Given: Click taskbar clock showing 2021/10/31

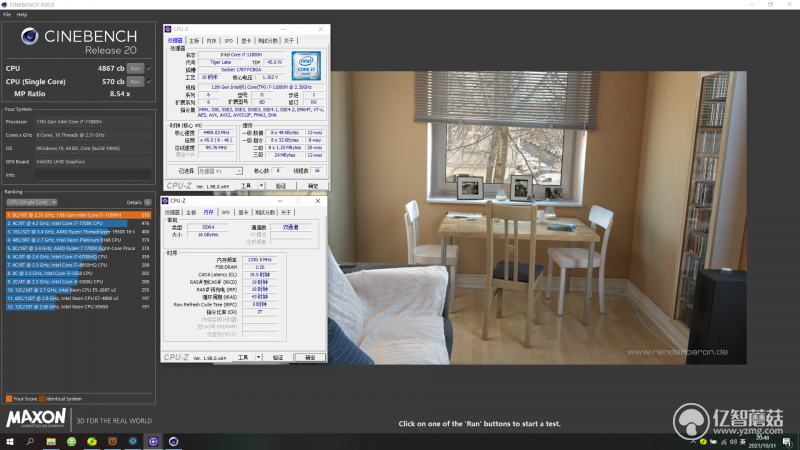Looking at the screenshot, I should point(762,442).
